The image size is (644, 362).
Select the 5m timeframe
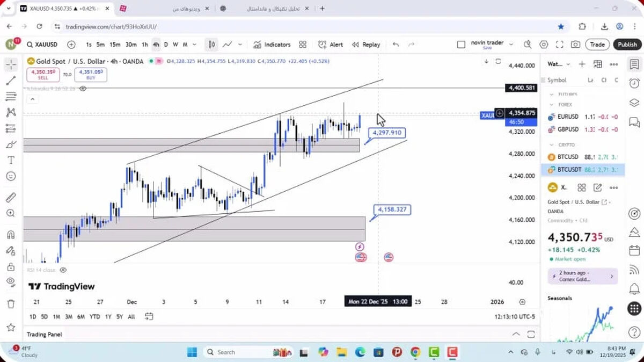100,45
